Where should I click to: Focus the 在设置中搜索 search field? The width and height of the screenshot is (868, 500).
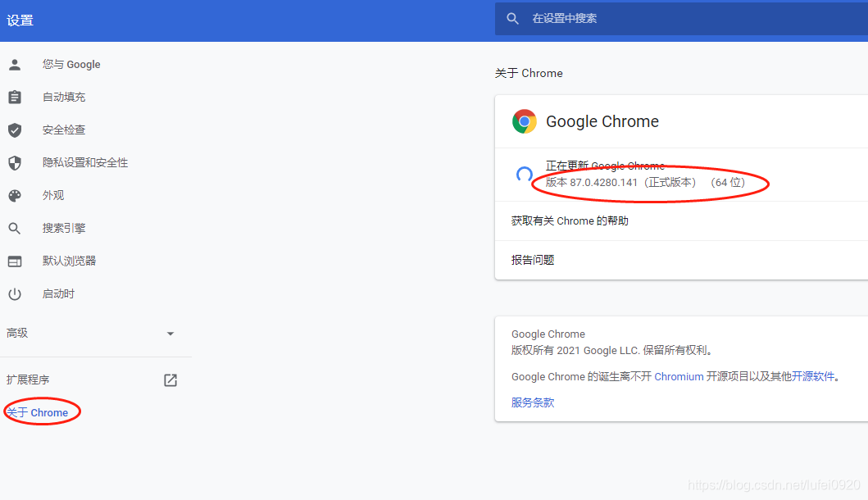681,19
